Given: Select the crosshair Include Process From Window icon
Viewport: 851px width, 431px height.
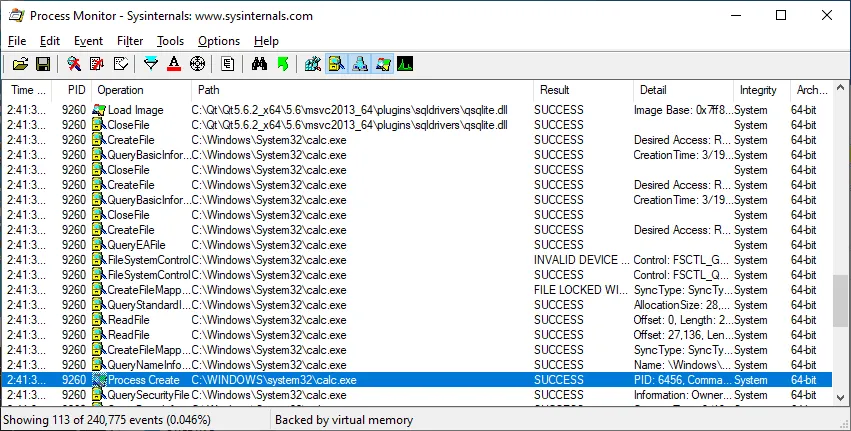Looking at the screenshot, I should click(x=197, y=64).
